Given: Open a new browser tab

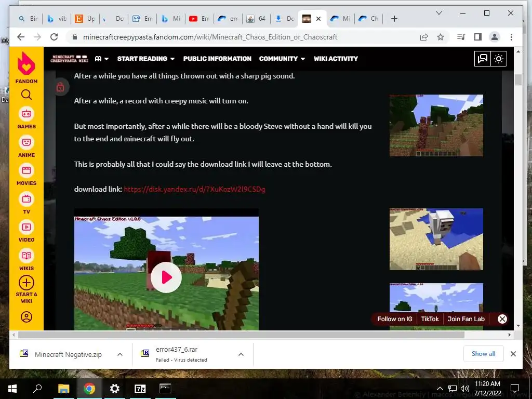Looking at the screenshot, I should click(394, 19).
